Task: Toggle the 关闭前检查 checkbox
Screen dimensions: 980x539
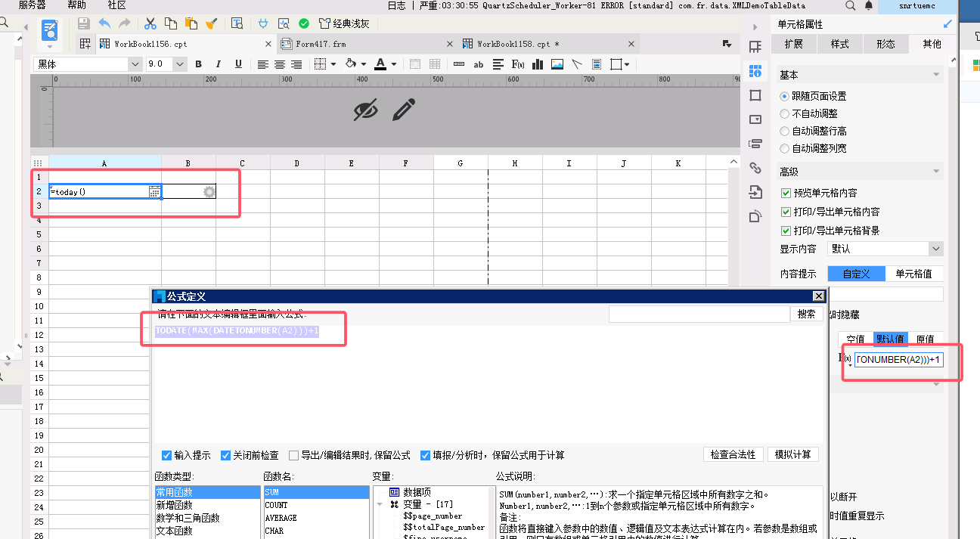Action: 225,455
